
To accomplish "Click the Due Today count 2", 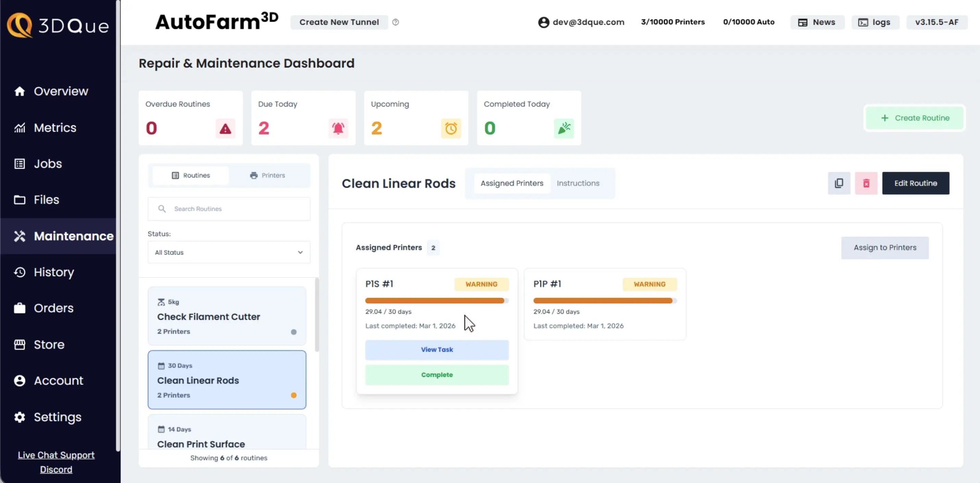I will click(264, 128).
